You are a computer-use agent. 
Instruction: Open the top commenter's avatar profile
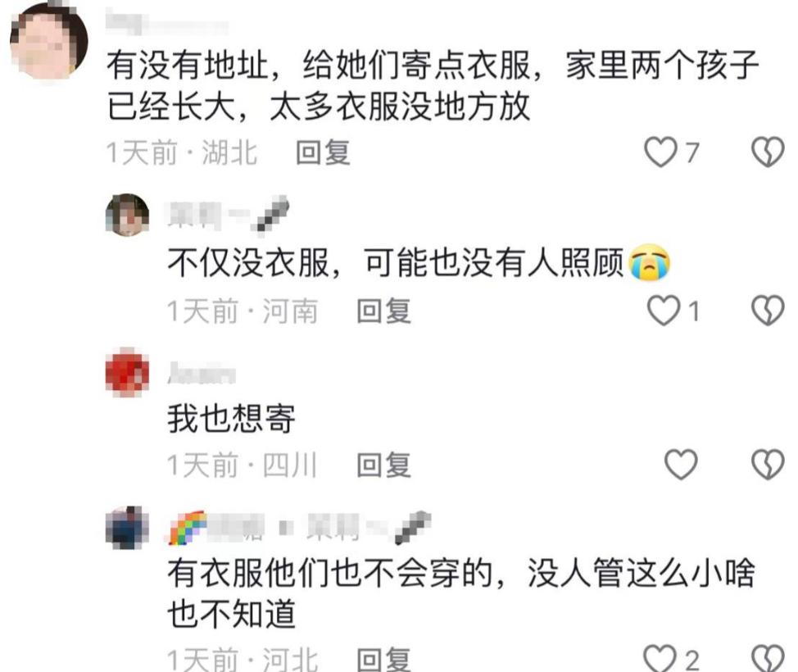click(x=49, y=41)
